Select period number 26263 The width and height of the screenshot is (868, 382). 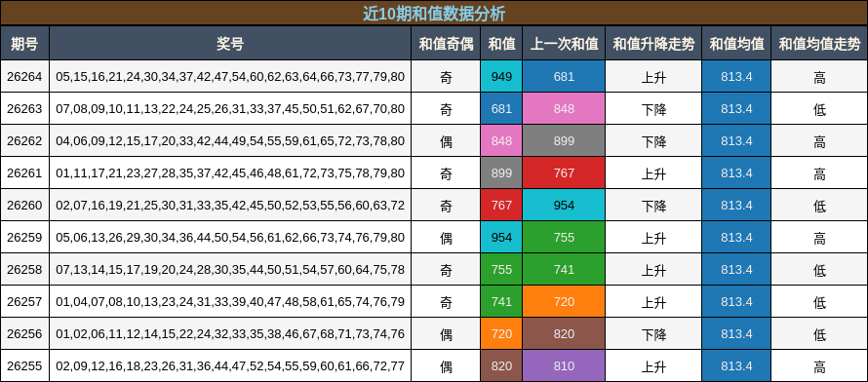pyautogui.click(x=24, y=109)
